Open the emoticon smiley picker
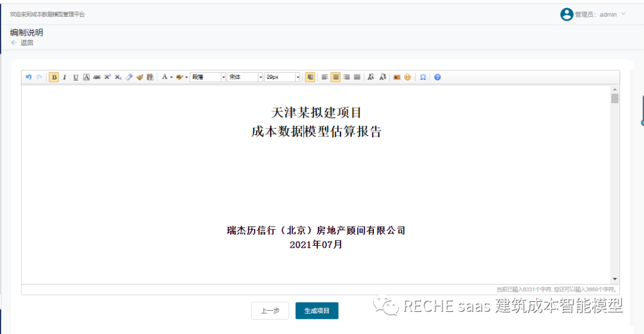 (408, 77)
